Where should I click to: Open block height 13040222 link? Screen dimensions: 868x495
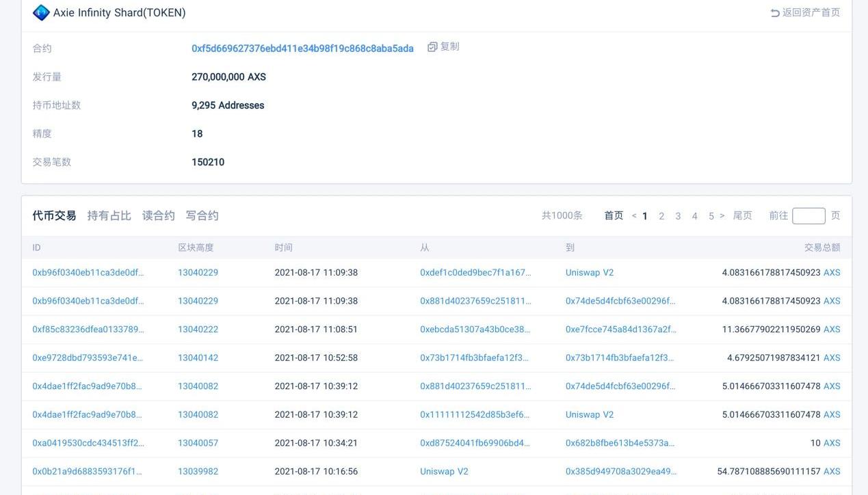(198, 330)
